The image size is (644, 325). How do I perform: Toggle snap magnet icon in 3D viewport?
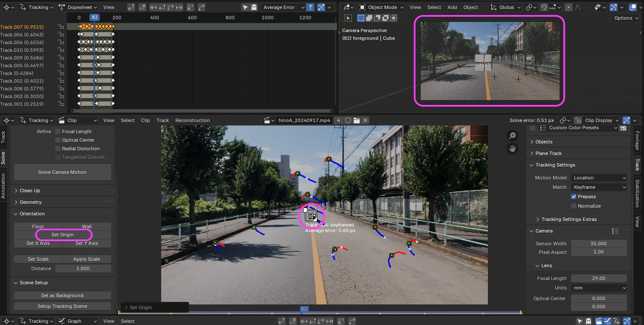[544, 7]
